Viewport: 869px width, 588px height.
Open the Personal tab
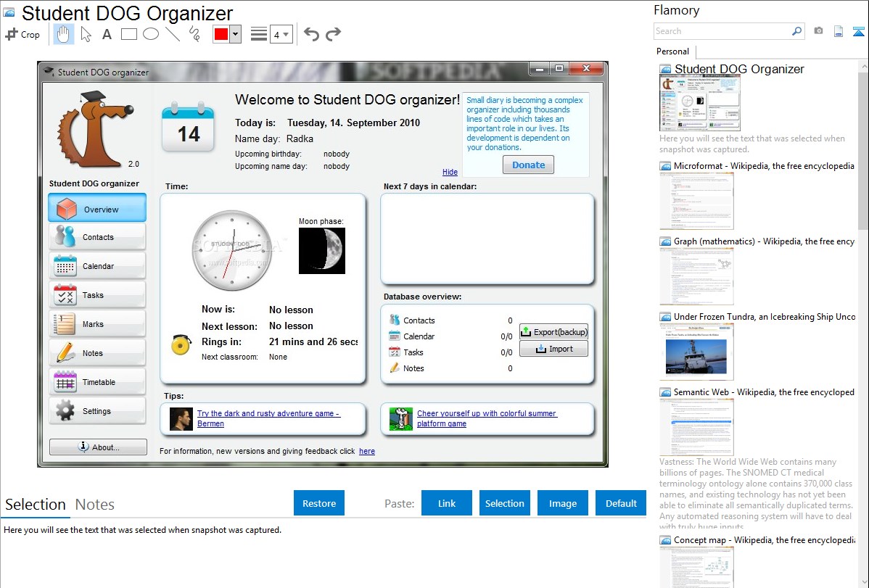click(x=672, y=51)
